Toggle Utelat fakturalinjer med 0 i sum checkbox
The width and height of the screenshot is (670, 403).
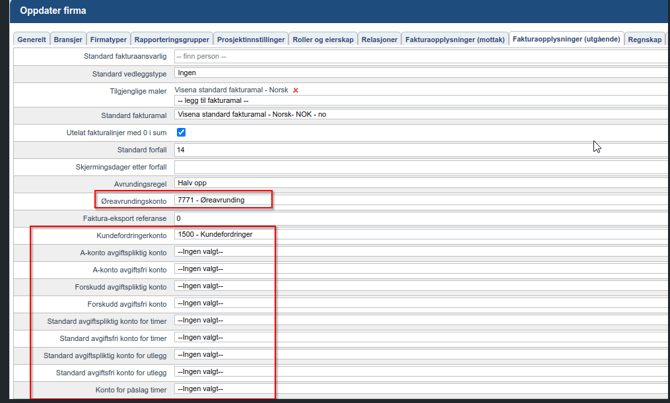click(181, 132)
